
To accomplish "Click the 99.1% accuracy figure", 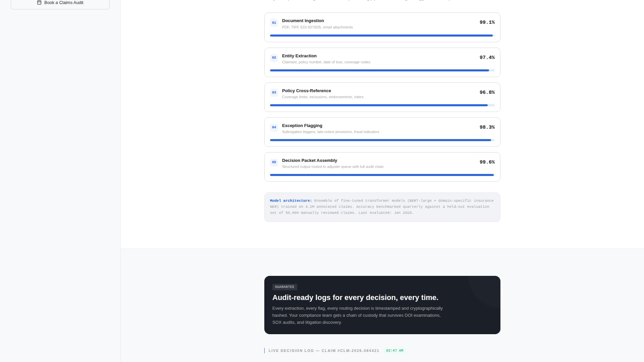I will pyautogui.click(x=487, y=22).
